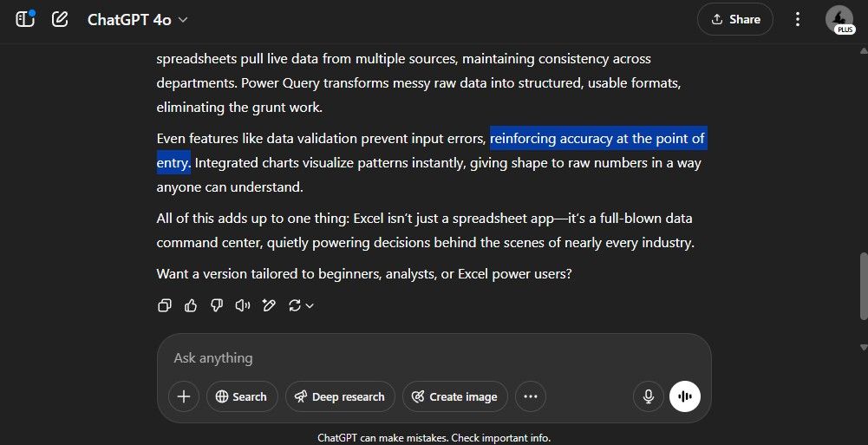Image resolution: width=868 pixels, height=445 pixels.
Task: Give the response a thumbs up
Action: click(x=191, y=305)
